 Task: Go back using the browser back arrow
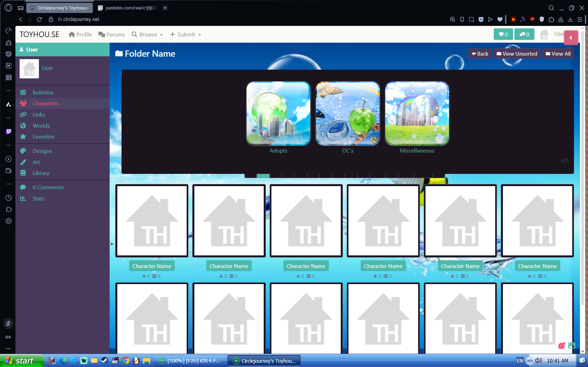pos(21,19)
